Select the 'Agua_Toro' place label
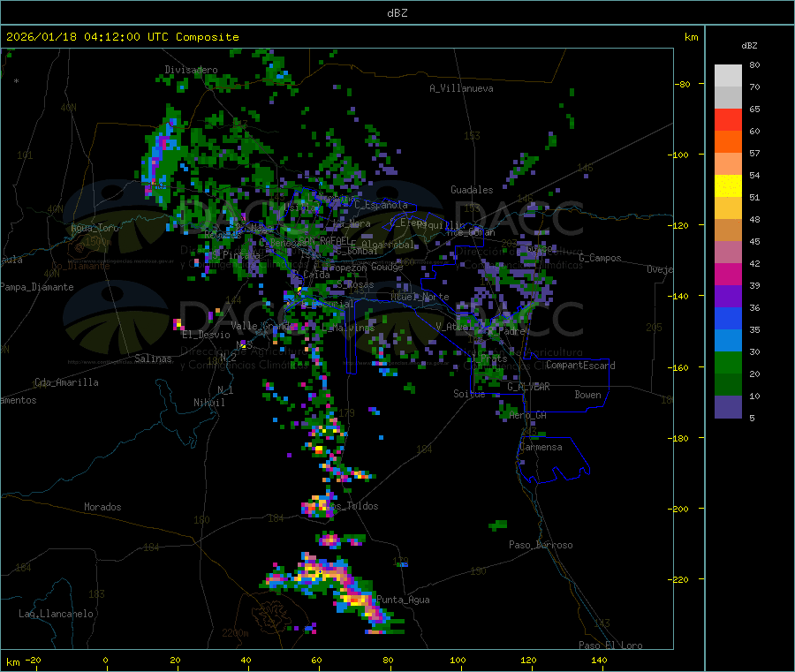This screenshot has height=672, width=795. pyautogui.click(x=95, y=228)
